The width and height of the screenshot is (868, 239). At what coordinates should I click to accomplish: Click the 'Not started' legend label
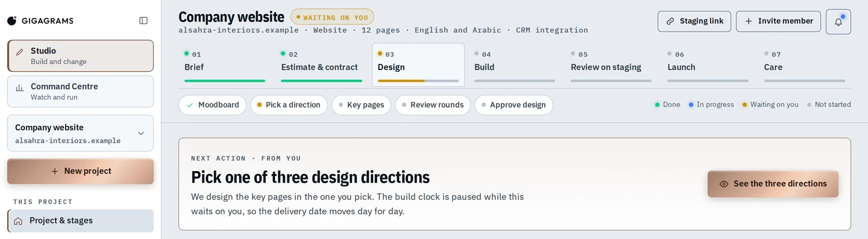(833, 104)
